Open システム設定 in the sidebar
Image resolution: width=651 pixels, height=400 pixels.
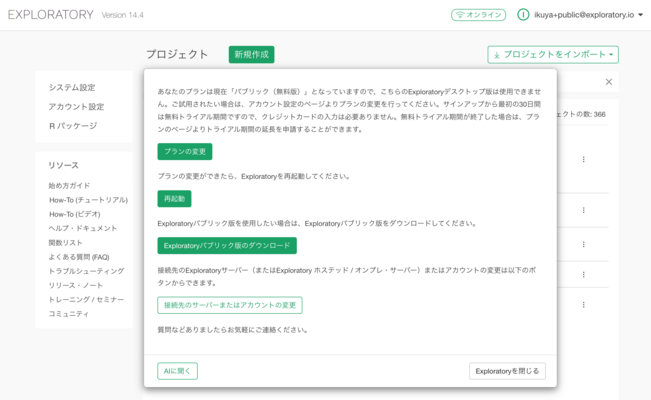72,88
